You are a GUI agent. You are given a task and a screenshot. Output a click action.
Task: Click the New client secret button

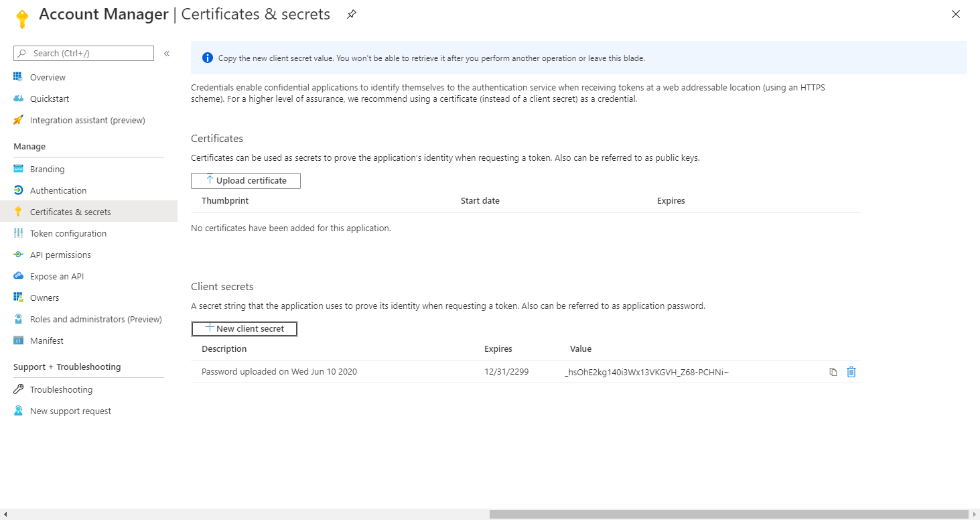(x=244, y=328)
